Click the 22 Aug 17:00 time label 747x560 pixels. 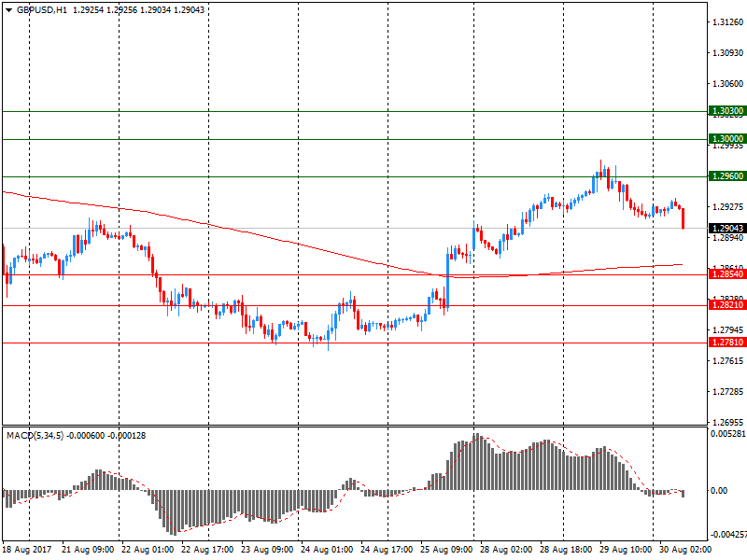coord(207,550)
